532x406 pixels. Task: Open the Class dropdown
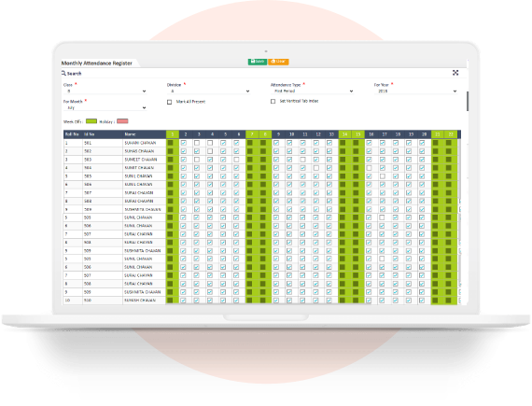(x=105, y=91)
